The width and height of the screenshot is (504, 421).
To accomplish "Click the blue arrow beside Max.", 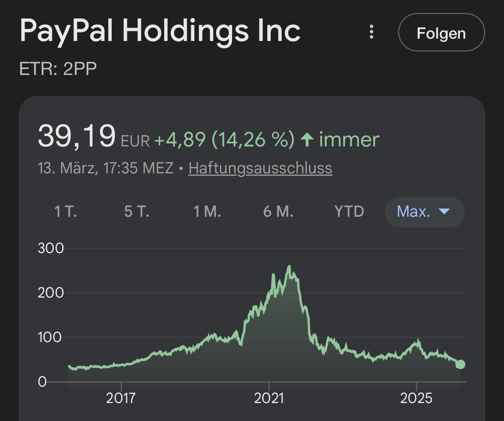I will point(444,212).
